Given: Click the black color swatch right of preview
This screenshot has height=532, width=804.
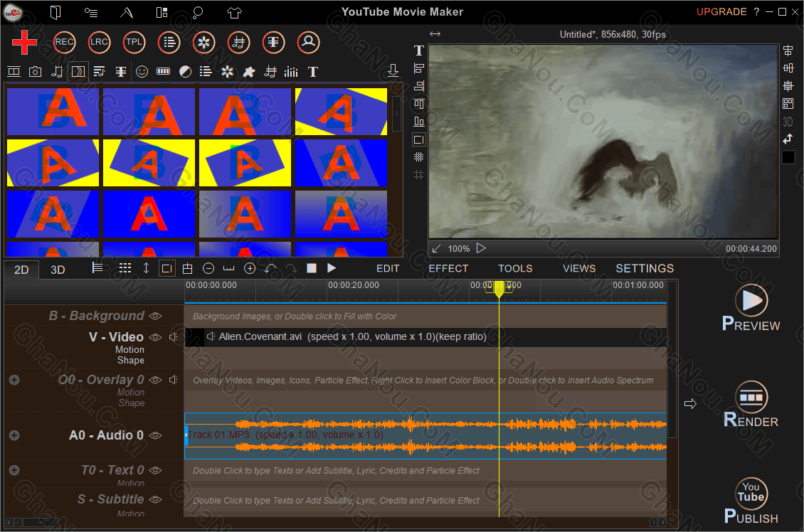Looking at the screenshot, I should [x=788, y=157].
